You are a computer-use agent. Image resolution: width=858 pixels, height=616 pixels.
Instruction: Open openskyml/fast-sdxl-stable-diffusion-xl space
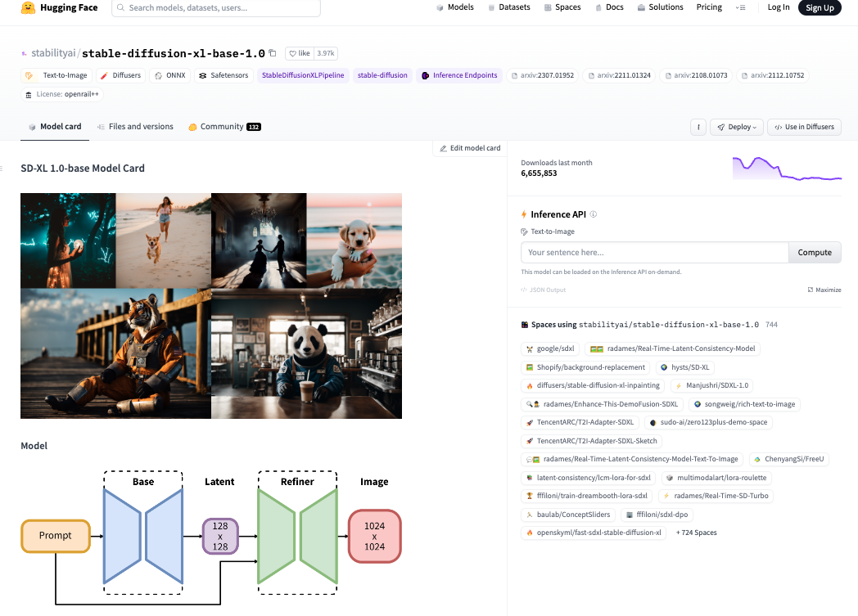tap(594, 533)
